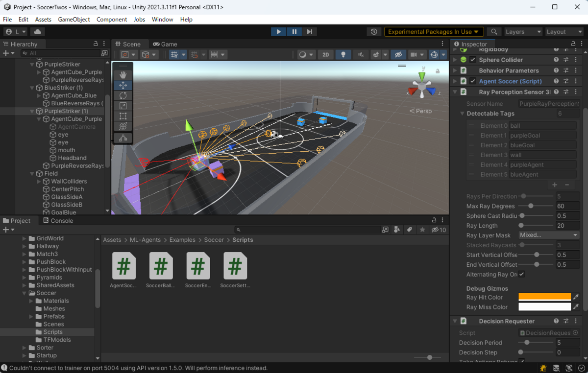Expand Behavior Parameters component foldout
This screenshot has height=373, width=588.
point(454,70)
